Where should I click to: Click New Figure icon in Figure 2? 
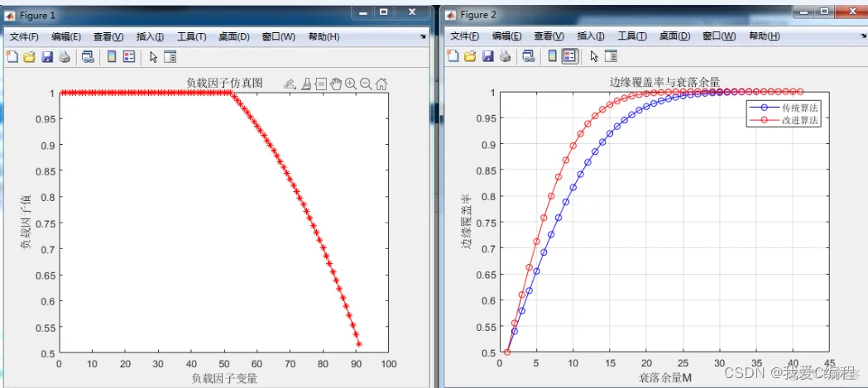(x=453, y=56)
